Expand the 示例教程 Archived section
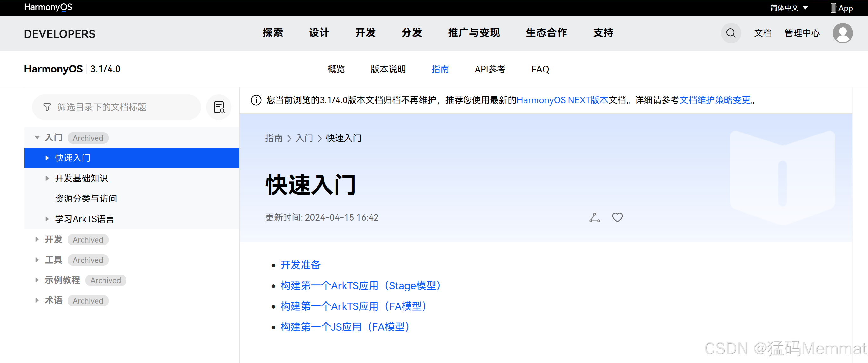 pyautogui.click(x=37, y=280)
